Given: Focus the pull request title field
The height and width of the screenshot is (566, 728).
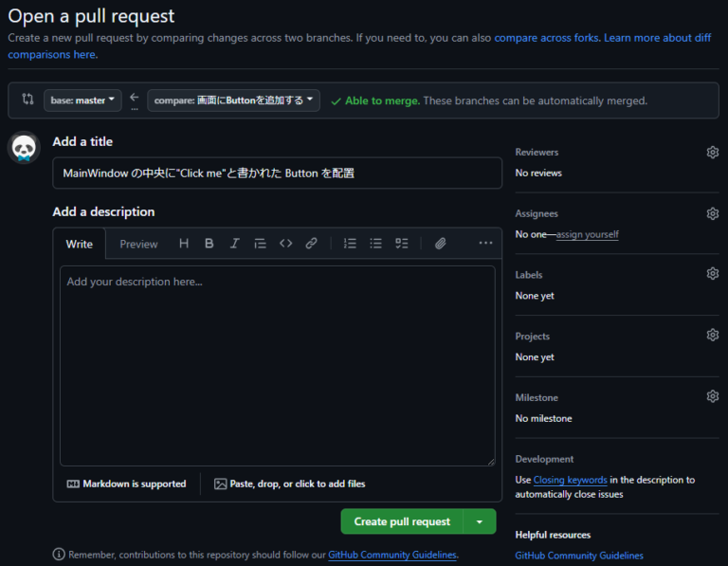Looking at the screenshot, I should click(277, 173).
